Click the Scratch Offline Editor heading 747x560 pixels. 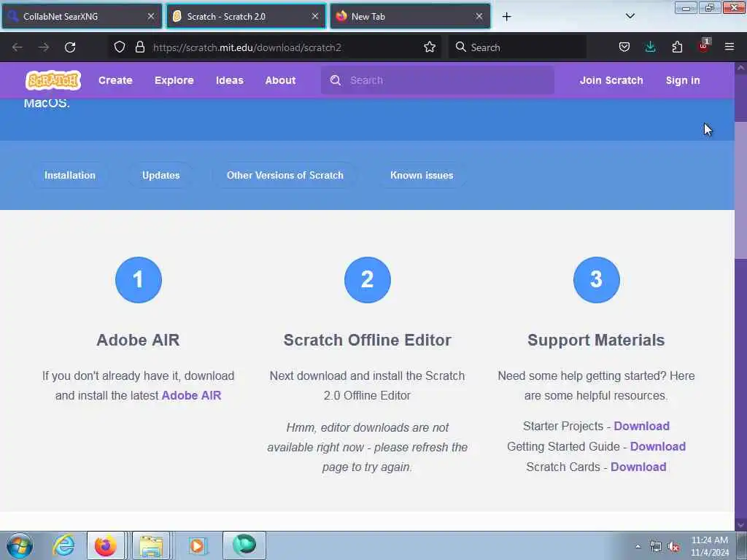[x=367, y=340]
